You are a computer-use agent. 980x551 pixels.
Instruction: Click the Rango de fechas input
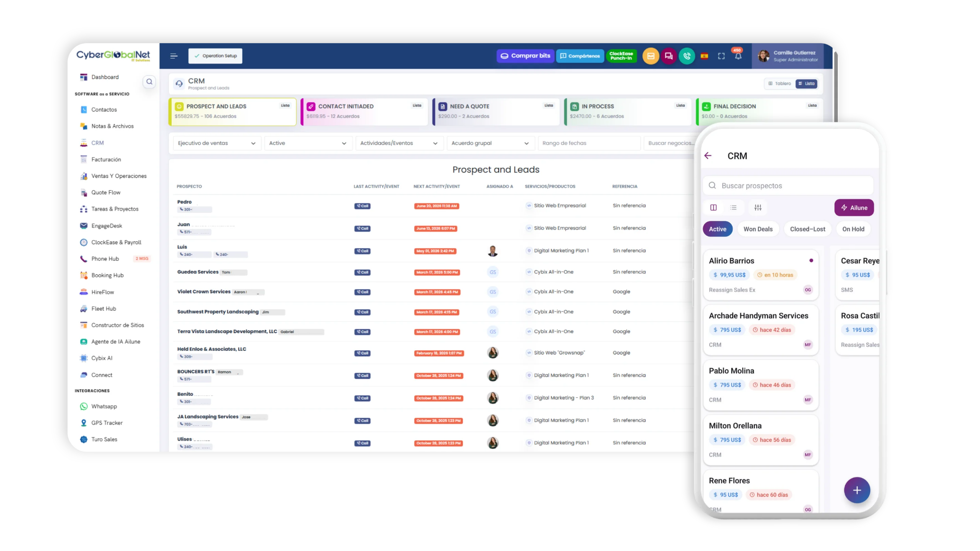pyautogui.click(x=589, y=143)
